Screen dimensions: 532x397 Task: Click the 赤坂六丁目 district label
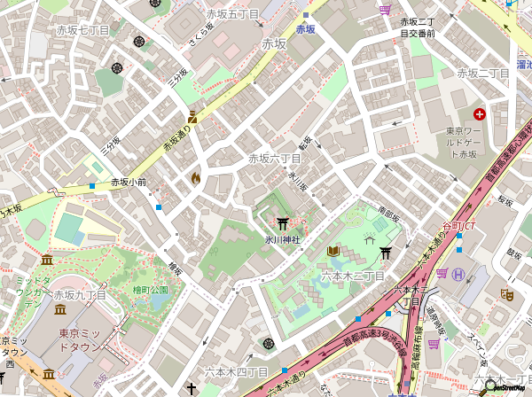tap(274, 159)
